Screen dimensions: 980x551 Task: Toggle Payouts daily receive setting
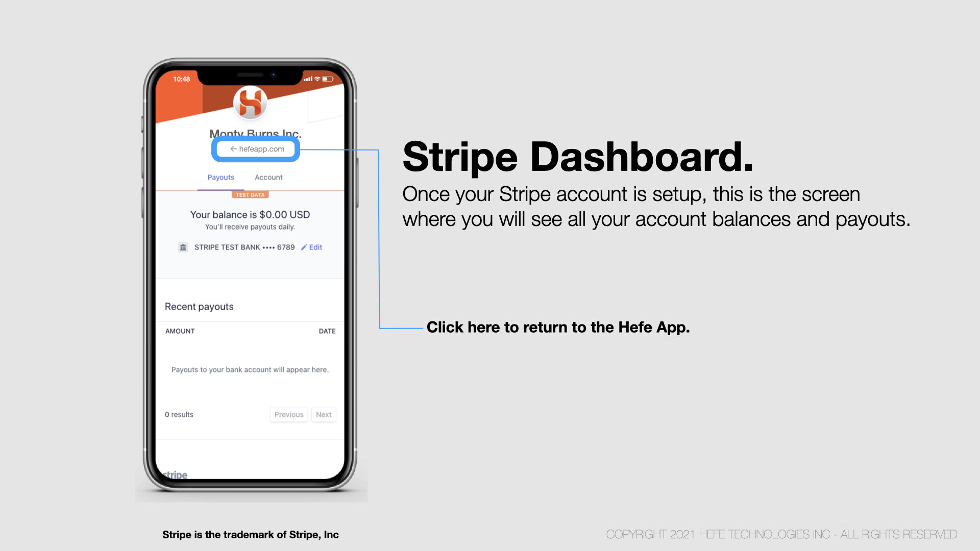tap(249, 227)
